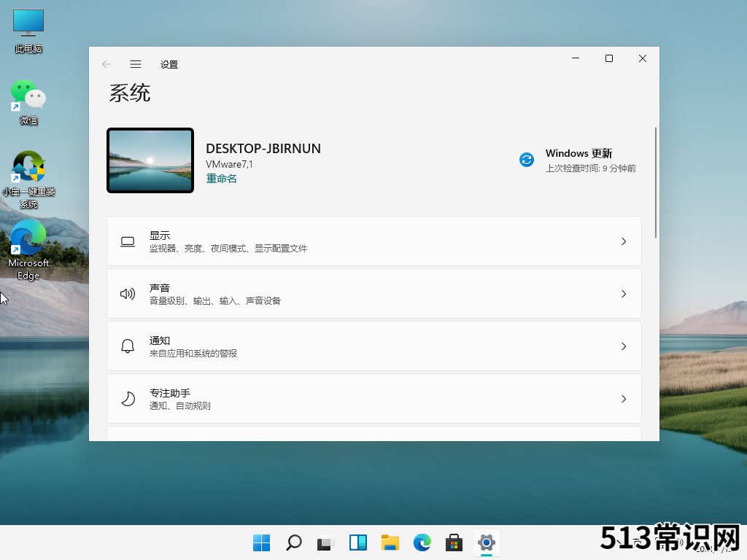
Task: Open Microsoft Store from the taskbar
Action: tap(454, 542)
